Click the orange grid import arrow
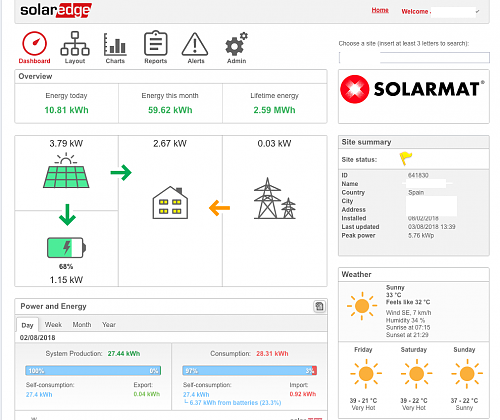Viewport: 500px width, 420px height. [219, 208]
